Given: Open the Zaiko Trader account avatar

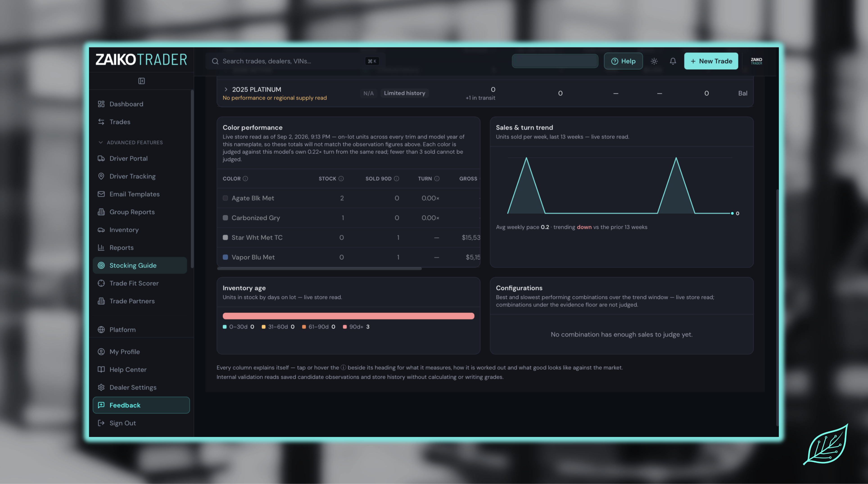Looking at the screenshot, I should click(x=757, y=61).
